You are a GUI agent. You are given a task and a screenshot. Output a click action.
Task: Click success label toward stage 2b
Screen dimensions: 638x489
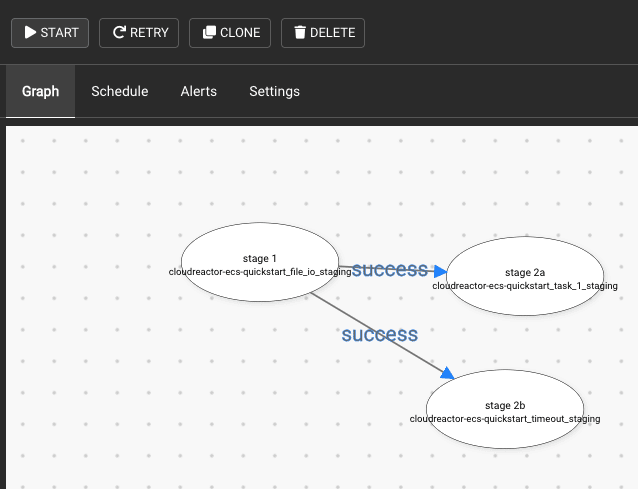379,334
